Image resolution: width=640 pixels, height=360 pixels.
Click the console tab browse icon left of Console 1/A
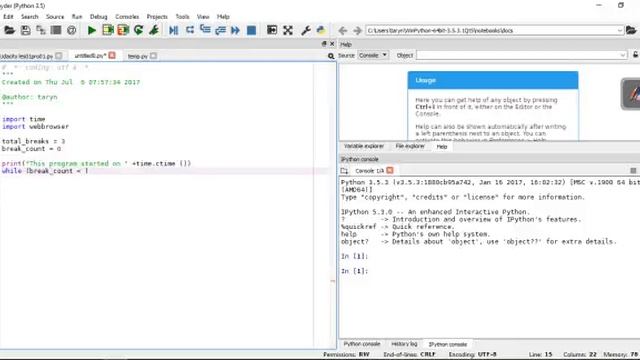point(344,171)
